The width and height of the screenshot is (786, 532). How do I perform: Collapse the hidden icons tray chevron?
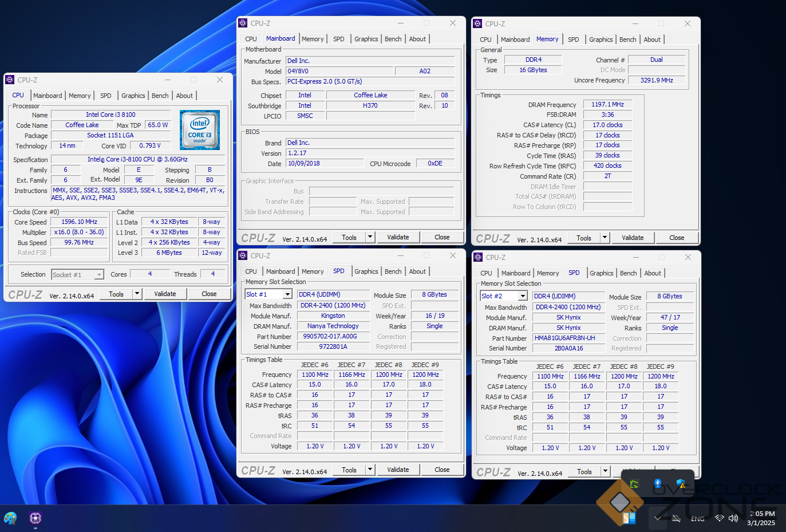tap(657, 518)
